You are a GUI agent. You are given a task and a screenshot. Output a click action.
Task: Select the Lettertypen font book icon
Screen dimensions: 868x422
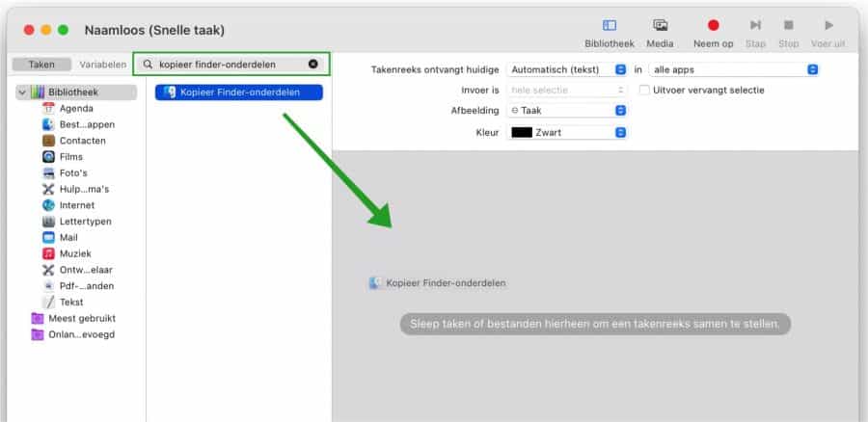tap(49, 222)
